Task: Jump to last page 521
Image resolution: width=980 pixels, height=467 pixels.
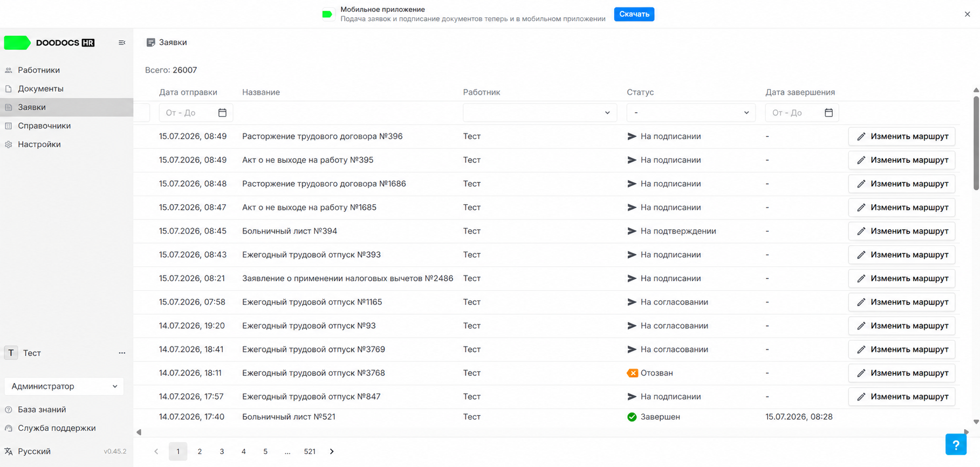Action: 310,451
